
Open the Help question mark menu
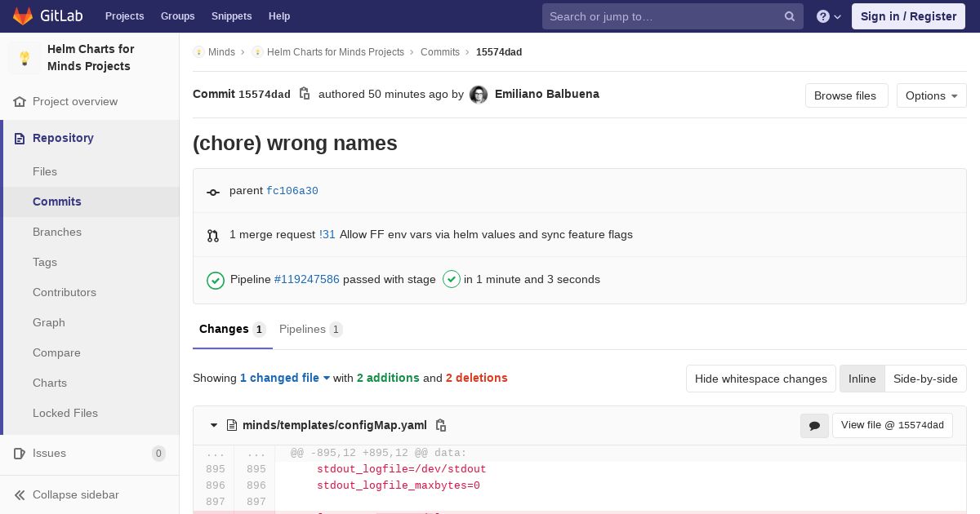pos(829,16)
